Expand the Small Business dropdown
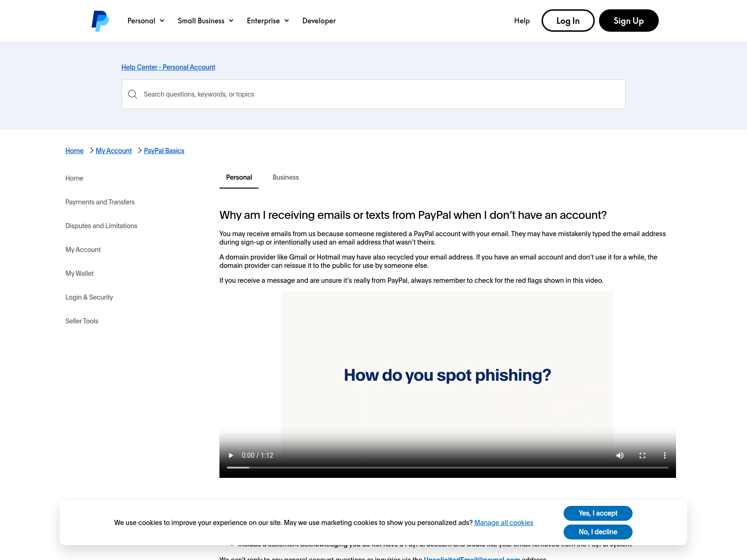Viewport: 747px width, 560px height. pos(205,21)
